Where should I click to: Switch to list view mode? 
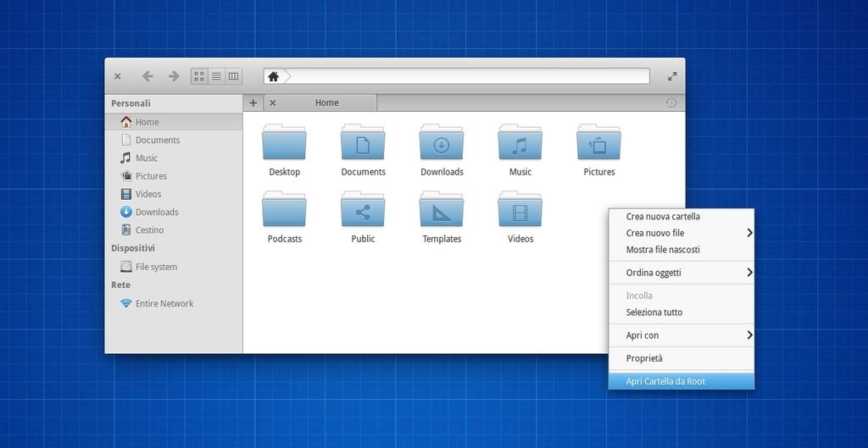216,76
